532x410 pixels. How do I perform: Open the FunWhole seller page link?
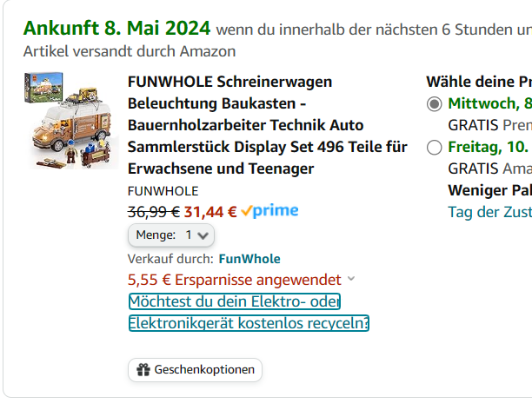pyautogui.click(x=249, y=258)
